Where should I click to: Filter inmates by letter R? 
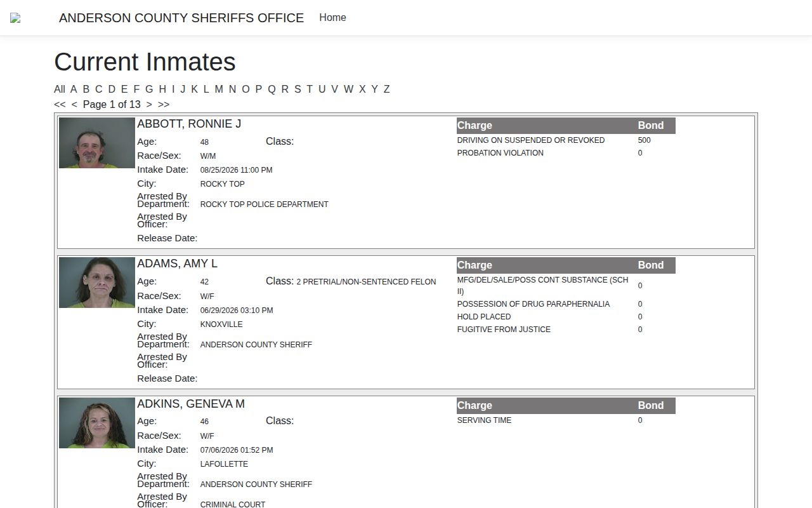pyautogui.click(x=285, y=89)
